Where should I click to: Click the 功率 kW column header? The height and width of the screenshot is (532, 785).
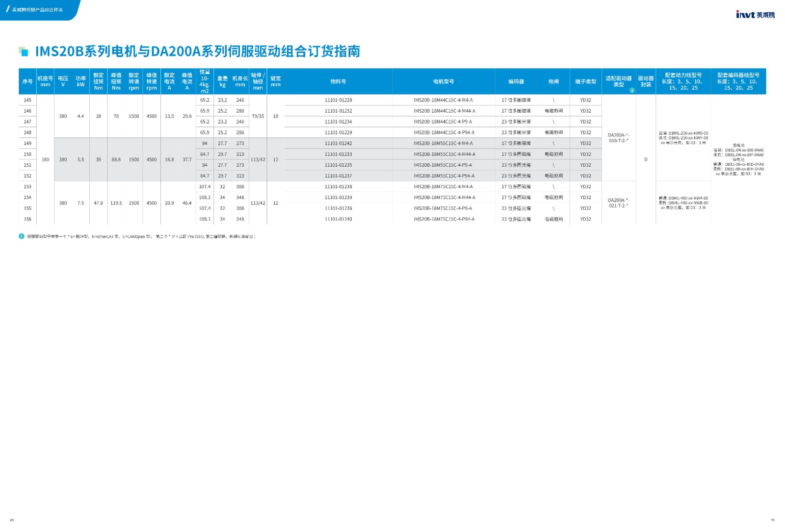[80, 81]
